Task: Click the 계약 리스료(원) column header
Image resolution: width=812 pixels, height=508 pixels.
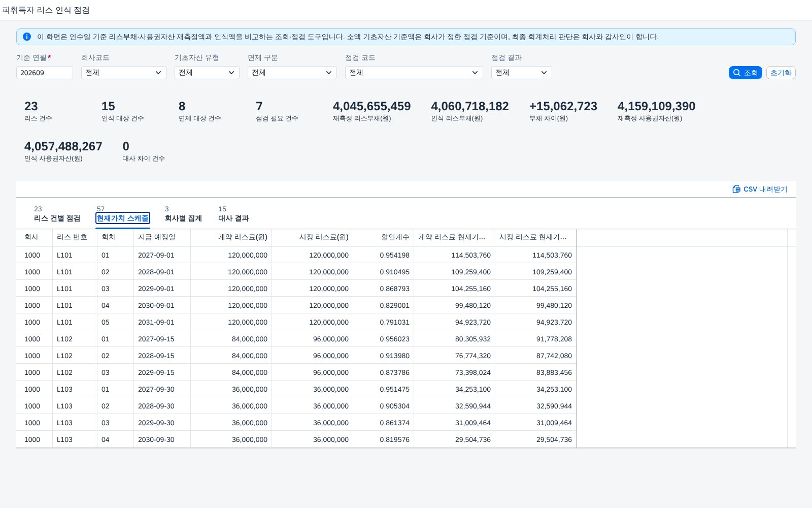Action: [231, 237]
